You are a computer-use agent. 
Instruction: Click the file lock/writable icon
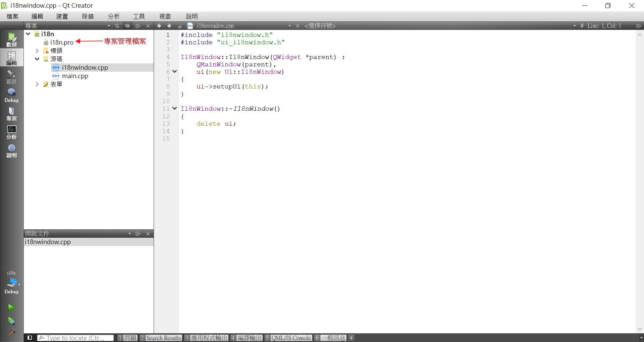180,26
